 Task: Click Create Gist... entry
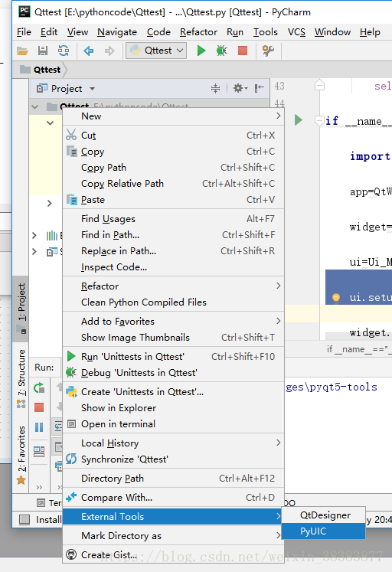pyautogui.click(x=173, y=555)
